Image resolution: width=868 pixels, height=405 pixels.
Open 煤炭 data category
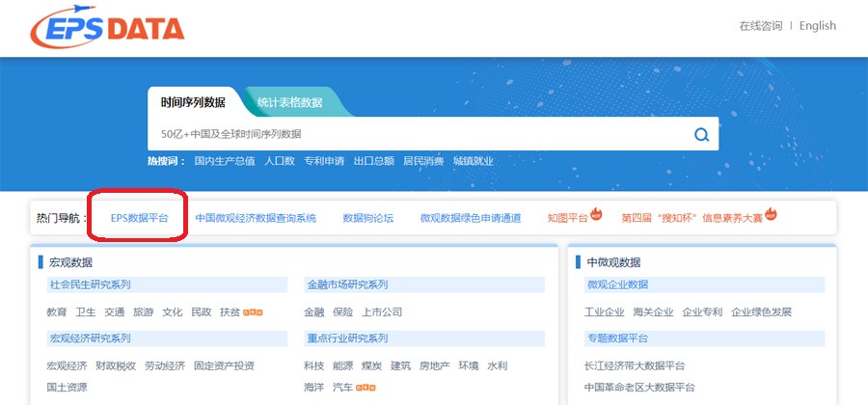tap(372, 365)
